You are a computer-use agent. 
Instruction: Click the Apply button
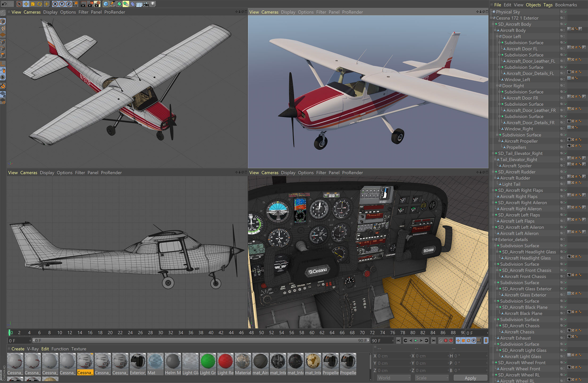pyautogui.click(x=470, y=378)
